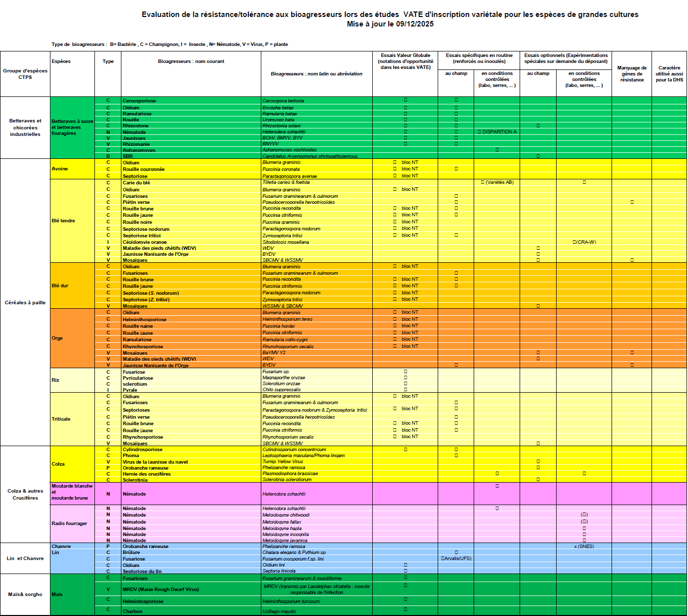Click the 'x (SNES)' cell in Chanvre row
Image resolution: width=688 pixels, height=616 pixels.
click(584, 547)
